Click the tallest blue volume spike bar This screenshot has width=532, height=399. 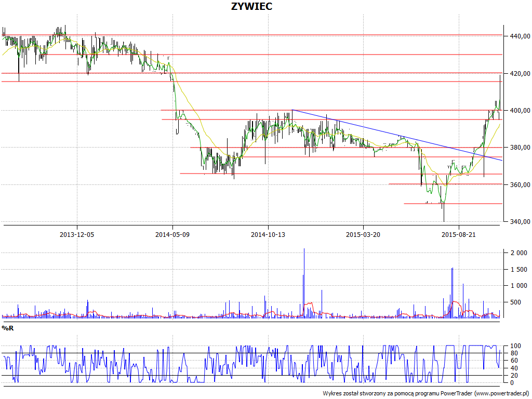[x=304, y=283]
